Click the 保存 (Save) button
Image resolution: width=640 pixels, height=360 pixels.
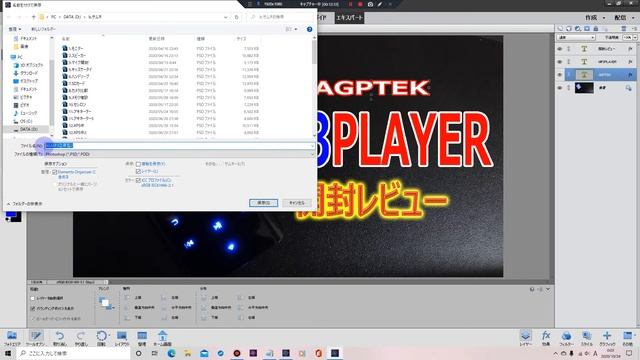[x=263, y=203]
